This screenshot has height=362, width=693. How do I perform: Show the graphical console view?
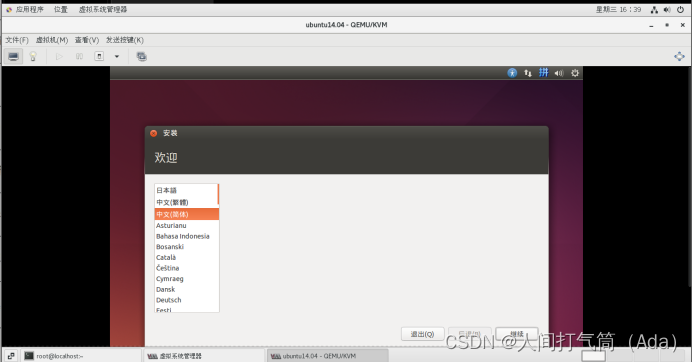point(13,57)
